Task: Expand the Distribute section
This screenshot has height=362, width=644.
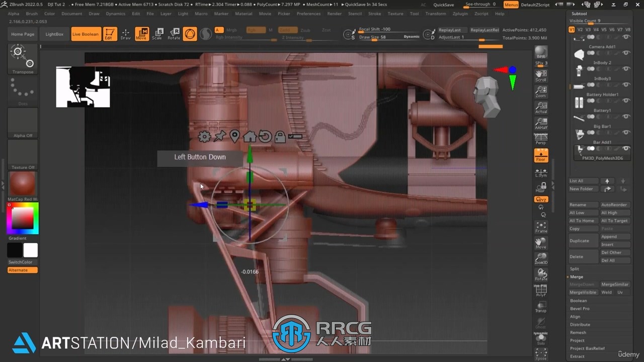Action: tap(580, 325)
